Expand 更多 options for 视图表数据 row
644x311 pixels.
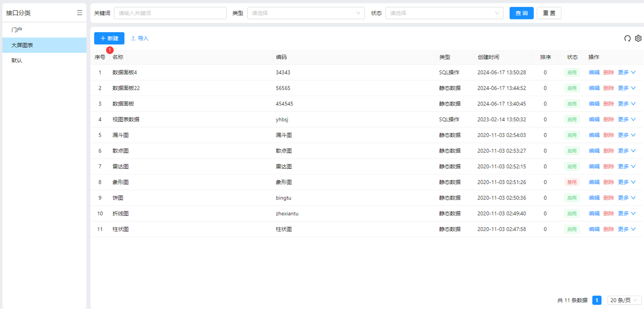click(x=626, y=120)
